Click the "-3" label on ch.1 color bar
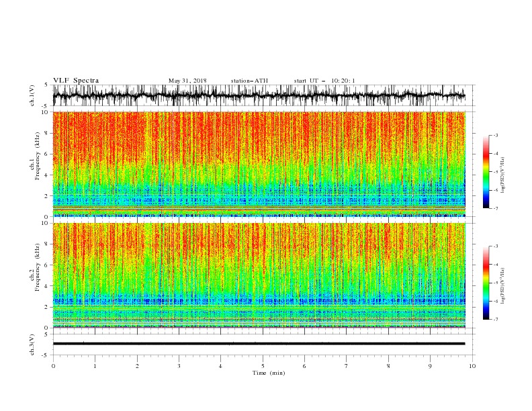This screenshot has height=411, width=532. (495, 135)
